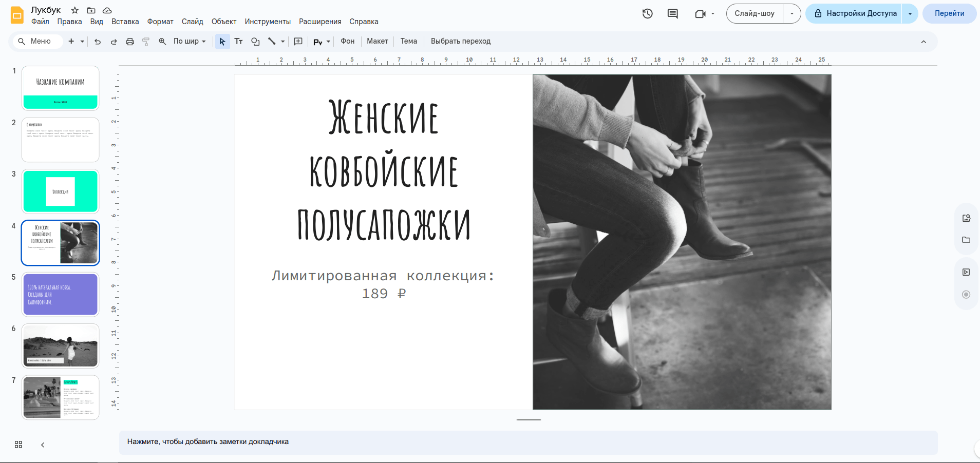This screenshot has height=463, width=980.
Task: Open the comments history icon
Action: tap(672, 14)
